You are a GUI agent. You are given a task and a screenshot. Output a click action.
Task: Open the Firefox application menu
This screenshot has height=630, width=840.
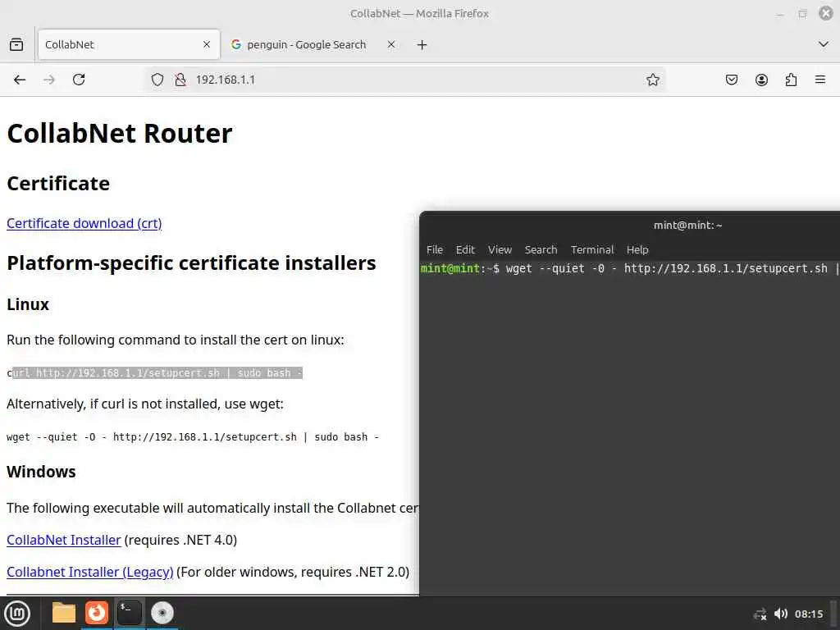pyautogui.click(x=820, y=80)
